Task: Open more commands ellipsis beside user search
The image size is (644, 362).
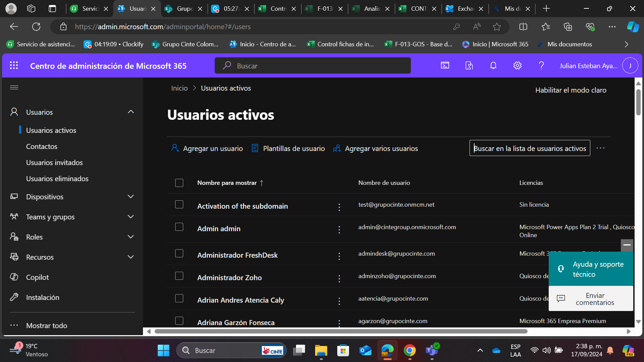Action: click(x=601, y=148)
